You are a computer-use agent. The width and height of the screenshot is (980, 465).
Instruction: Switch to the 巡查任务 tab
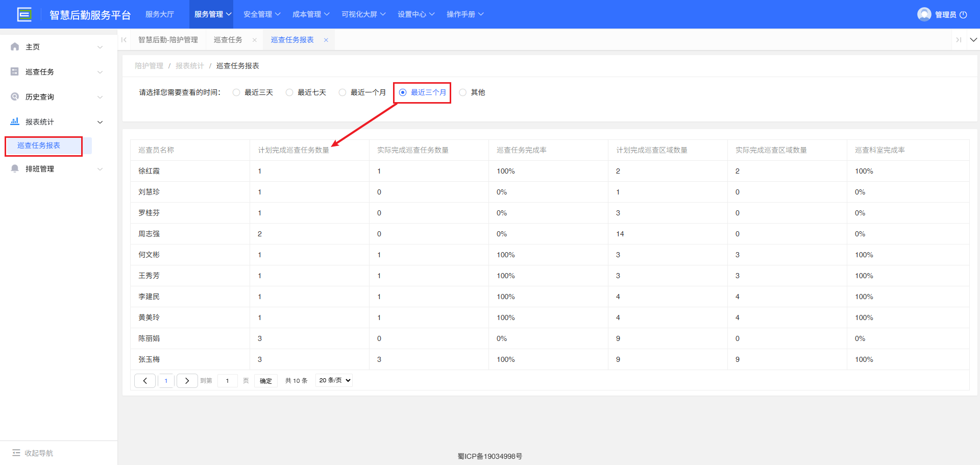point(228,40)
